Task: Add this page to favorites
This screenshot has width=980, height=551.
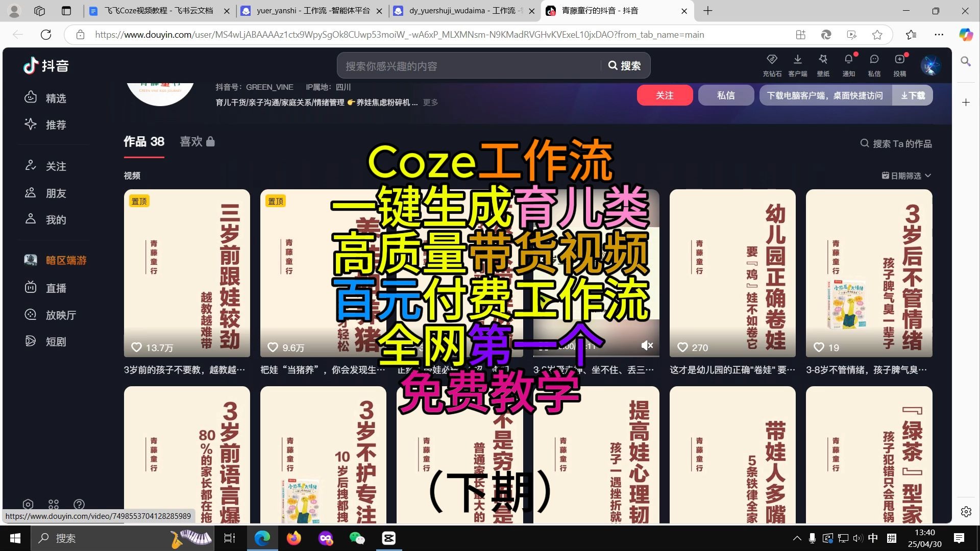Action: pos(877,35)
